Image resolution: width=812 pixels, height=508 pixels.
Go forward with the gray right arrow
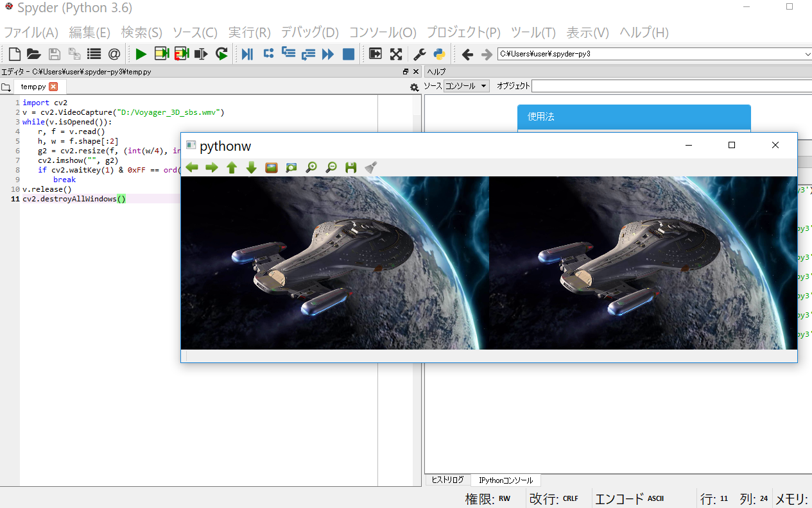tap(487, 55)
